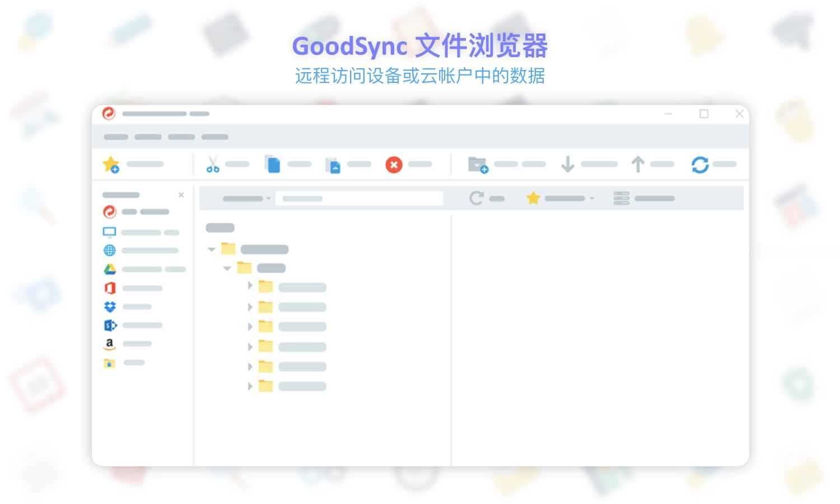Click the blue Copy documents icon
Image resolution: width=840 pixels, height=504 pixels.
[x=273, y=164]
